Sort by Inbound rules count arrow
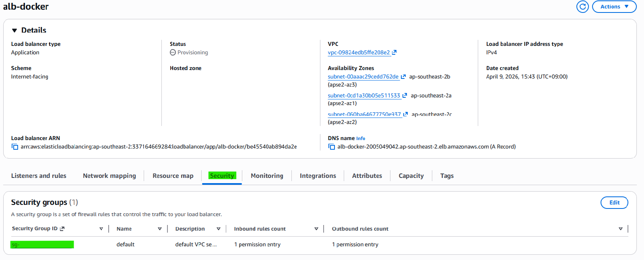The image size is (644, 260). [316, 229]
